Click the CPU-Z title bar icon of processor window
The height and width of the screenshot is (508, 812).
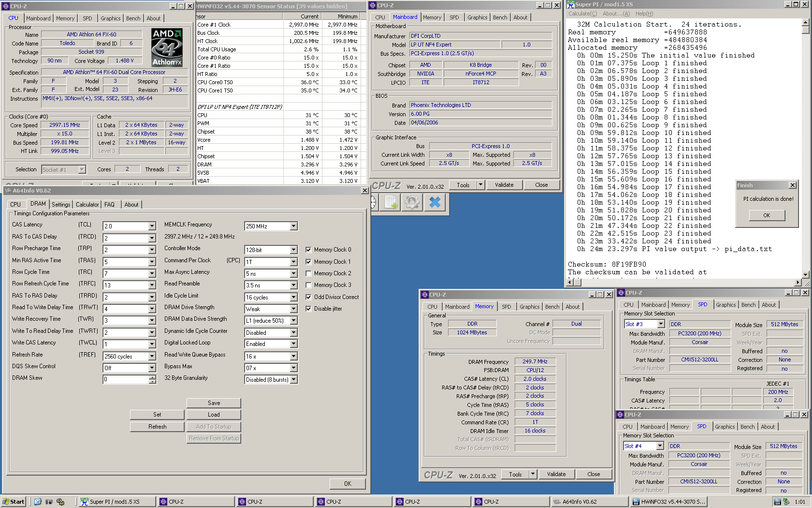pyautogui.click(x=6, y=6)
